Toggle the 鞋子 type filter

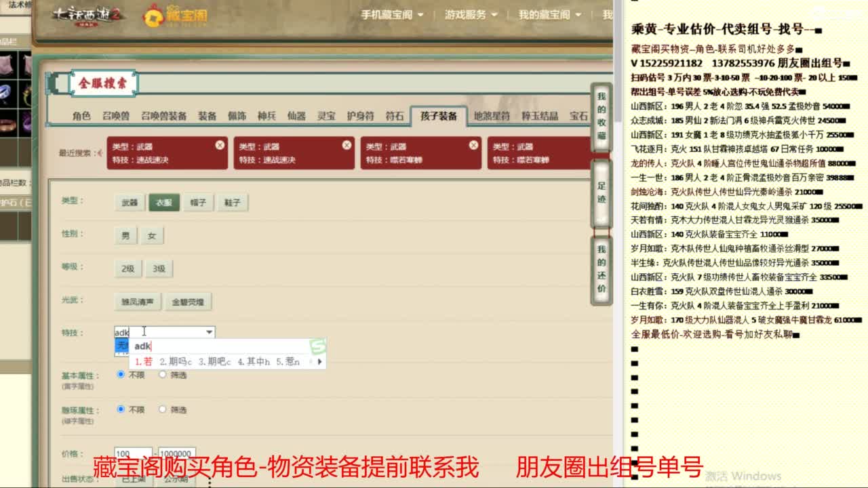(233, 203)
